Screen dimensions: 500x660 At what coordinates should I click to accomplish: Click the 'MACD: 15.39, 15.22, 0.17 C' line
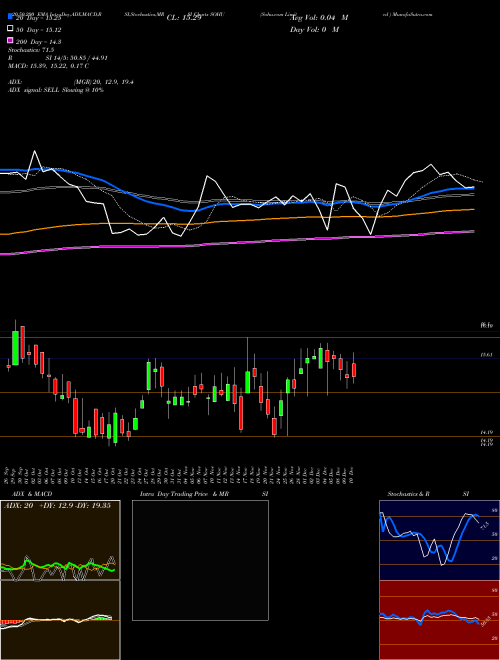tap(48, 66)
